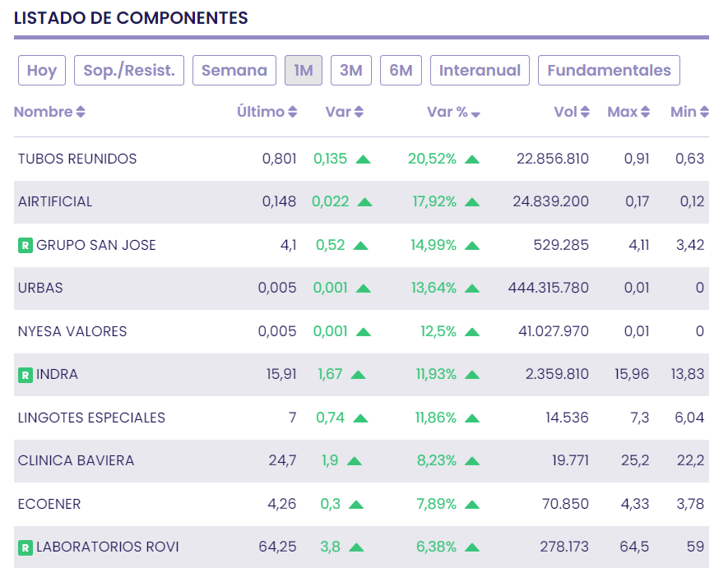This screenshot has height=568, width=728.
Task: Open the AIRTIFICIAL stock page
Action: (x=55, y=201)
